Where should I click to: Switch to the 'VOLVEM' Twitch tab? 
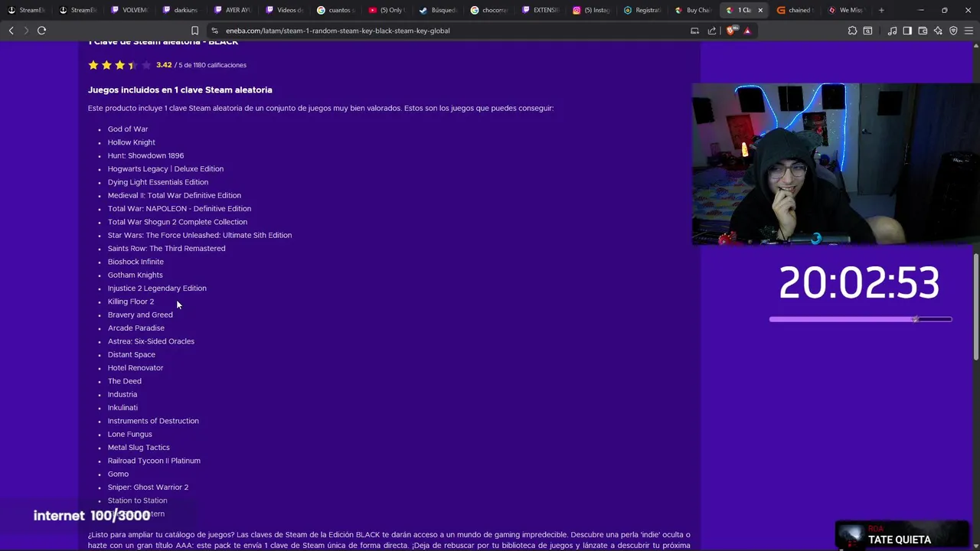pos(129,10)
